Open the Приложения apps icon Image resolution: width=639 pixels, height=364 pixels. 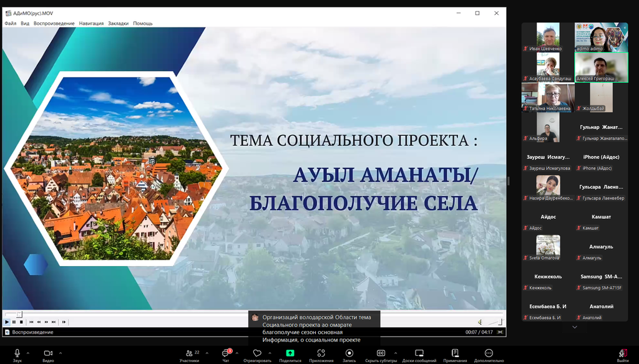tap(321, 353)
